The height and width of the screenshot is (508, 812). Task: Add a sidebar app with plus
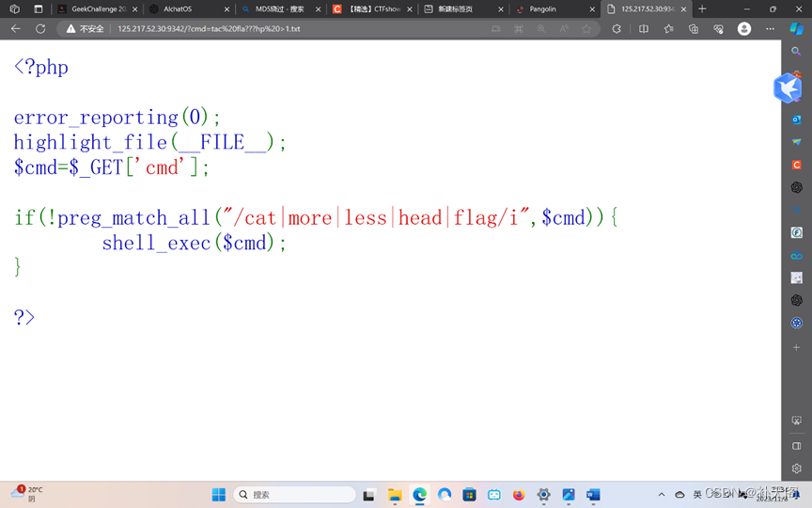click(x=796, y=347)
